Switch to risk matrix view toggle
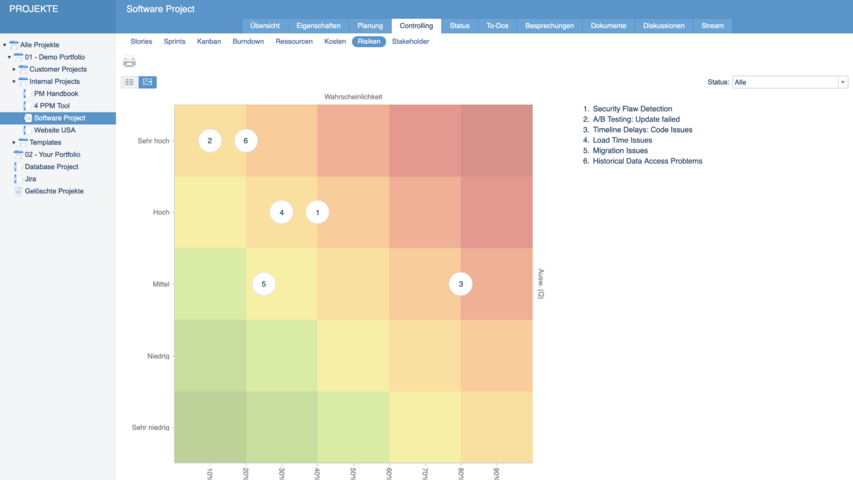The width and height of the screenshot is (853, 480). pos(148,82)
